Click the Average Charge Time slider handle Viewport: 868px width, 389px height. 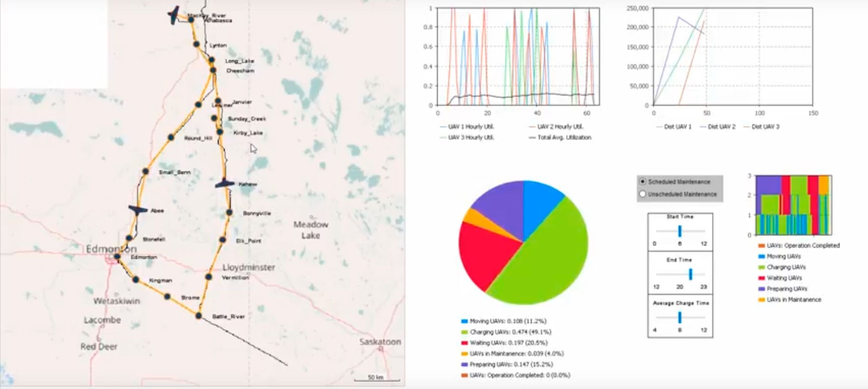[679, 317]
